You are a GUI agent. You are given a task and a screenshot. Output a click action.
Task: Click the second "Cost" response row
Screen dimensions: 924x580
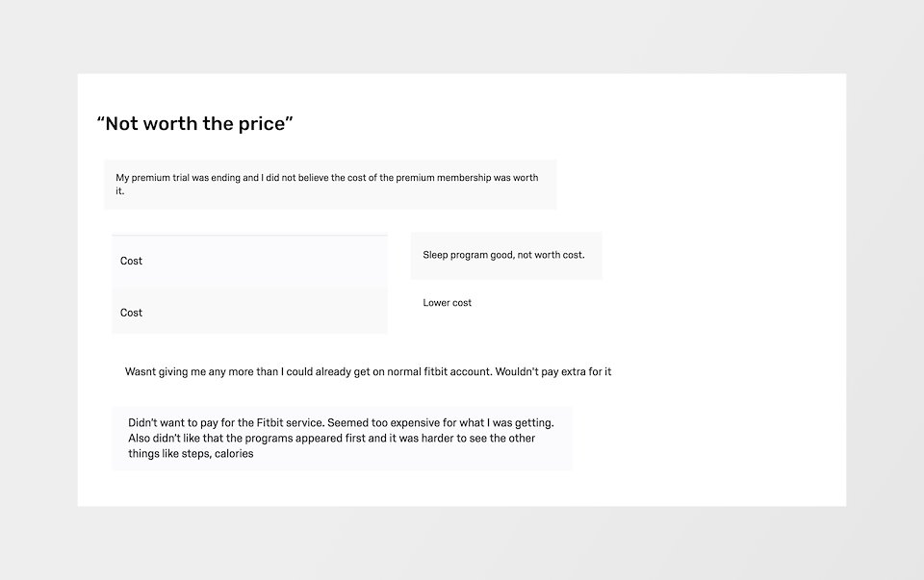click(x=250, y=312)
